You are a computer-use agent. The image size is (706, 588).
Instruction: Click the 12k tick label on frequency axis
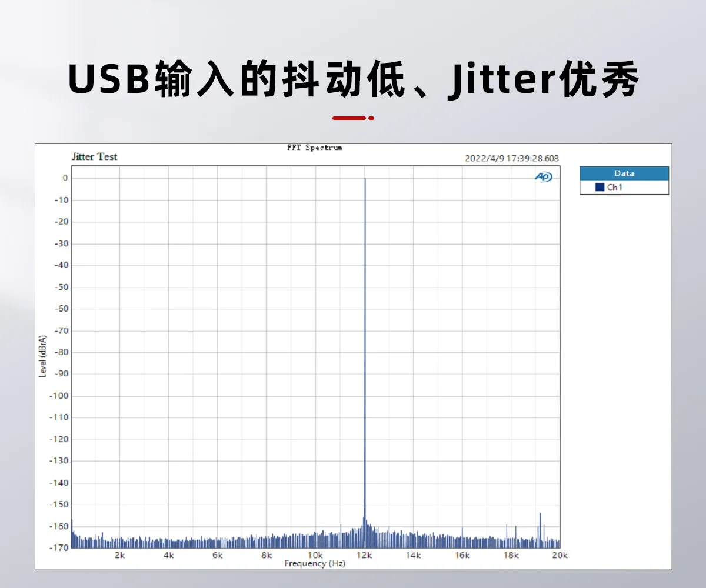[x=364, y=556]
